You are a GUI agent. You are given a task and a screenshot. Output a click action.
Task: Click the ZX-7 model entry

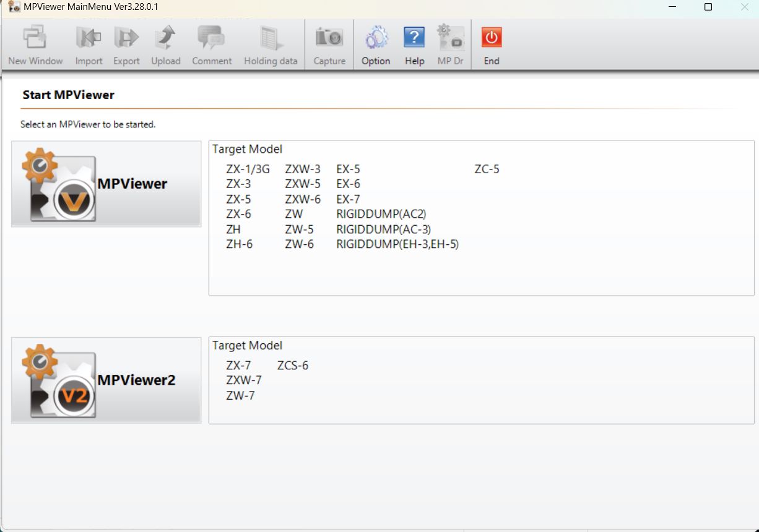coord(239,365)
